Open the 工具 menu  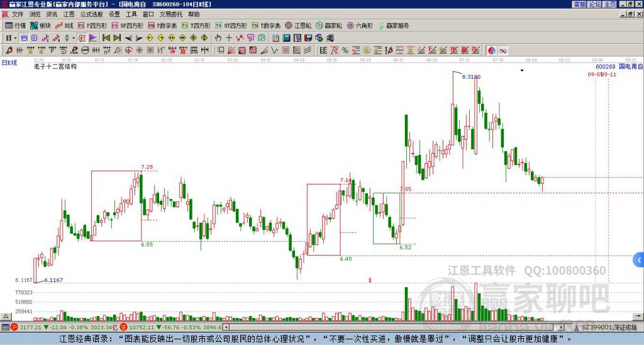point(131,14)
